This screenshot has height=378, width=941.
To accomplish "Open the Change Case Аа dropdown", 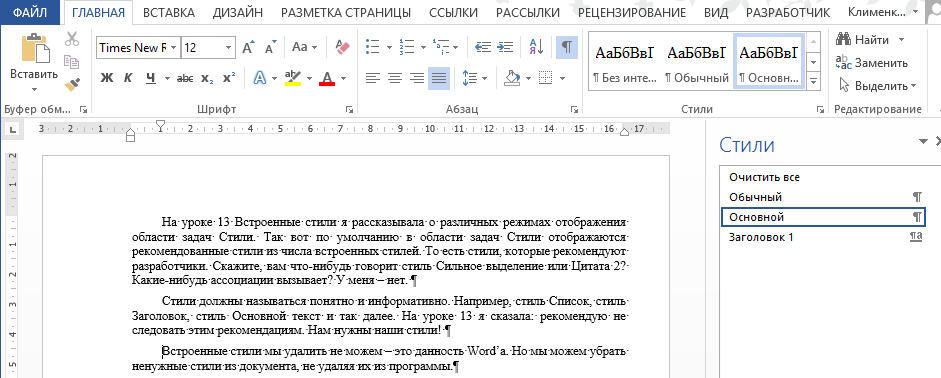I will point(304,47).
